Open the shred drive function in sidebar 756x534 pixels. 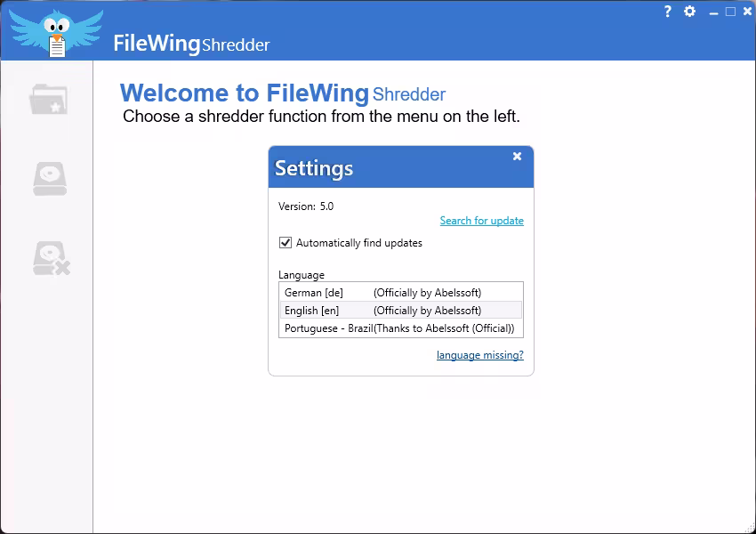click(x=50, y=179)
